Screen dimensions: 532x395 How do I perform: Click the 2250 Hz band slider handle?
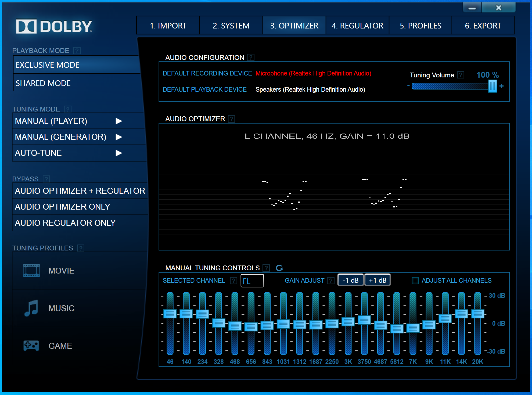pyautogui.click(x=332, y=324)
